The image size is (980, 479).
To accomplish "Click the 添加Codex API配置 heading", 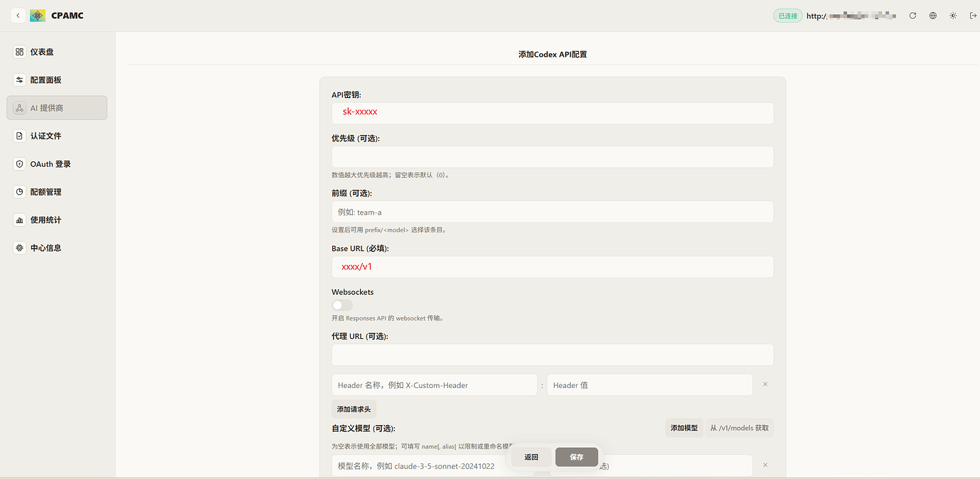I will [x=552, y=54].
